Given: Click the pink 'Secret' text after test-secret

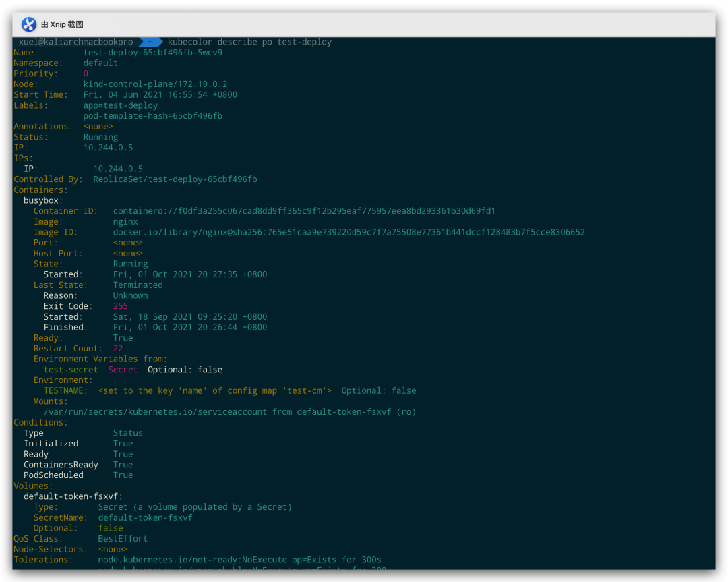Looking at the screenshot, I should (x=123, y=370).
